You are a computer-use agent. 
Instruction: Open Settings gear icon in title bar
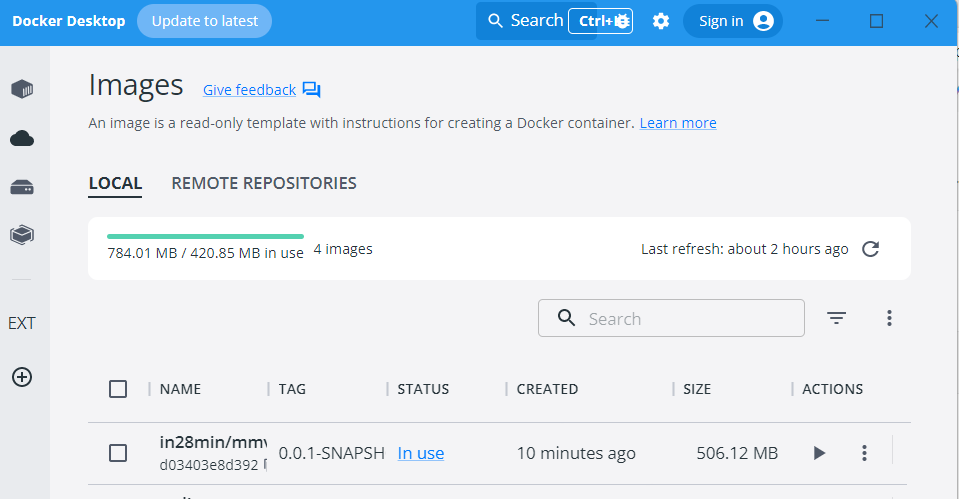click(x=661, y=21)
